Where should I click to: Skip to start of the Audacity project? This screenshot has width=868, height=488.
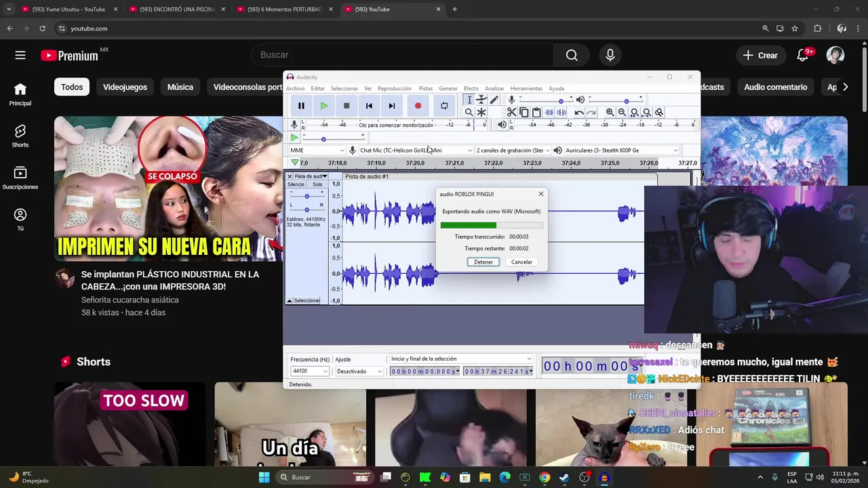pos(369,106)
